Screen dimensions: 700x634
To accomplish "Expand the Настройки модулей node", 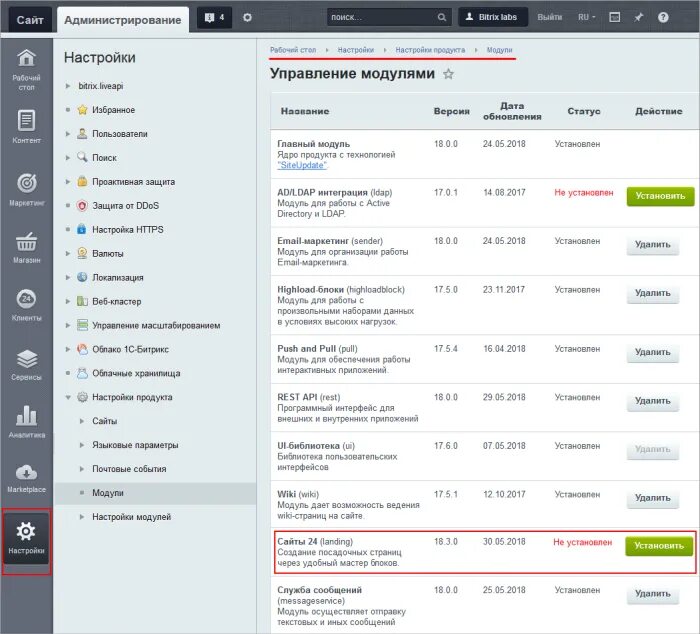I will pyautogui.click(x=82, y=517).
